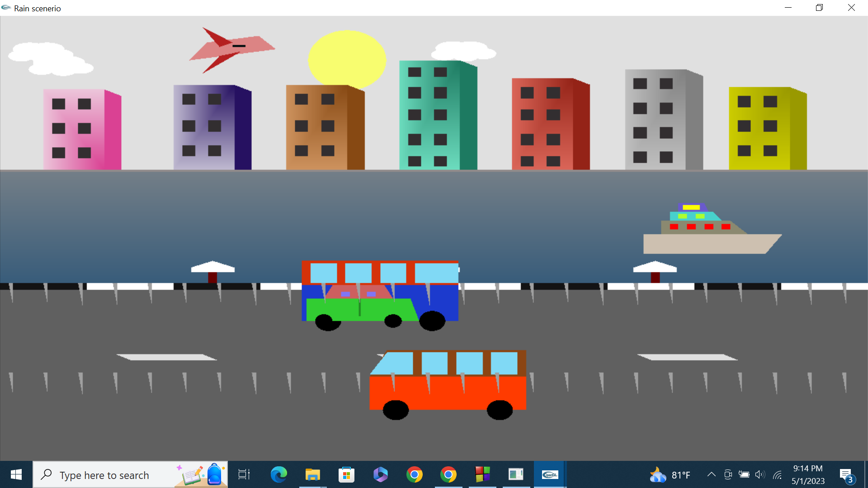Click the orange bus on the road
The width and height of the screenshot is (868, 488).
tap(448, 384)
